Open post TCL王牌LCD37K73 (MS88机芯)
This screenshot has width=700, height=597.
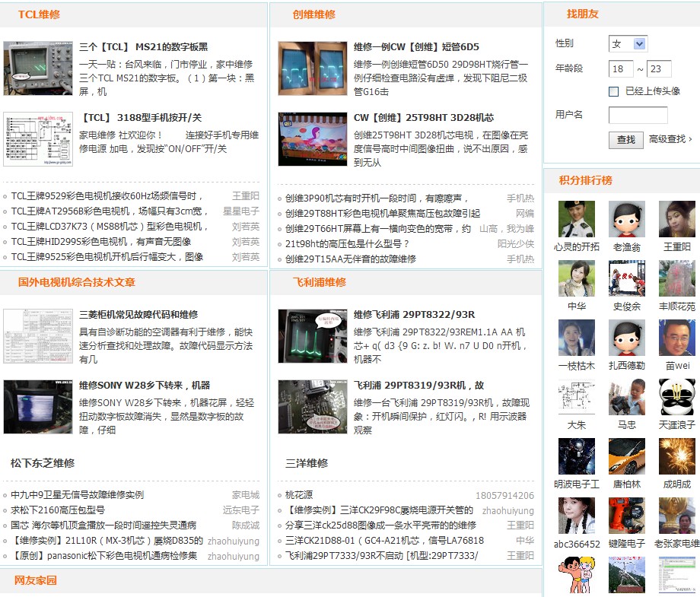(x=110, y=226)
